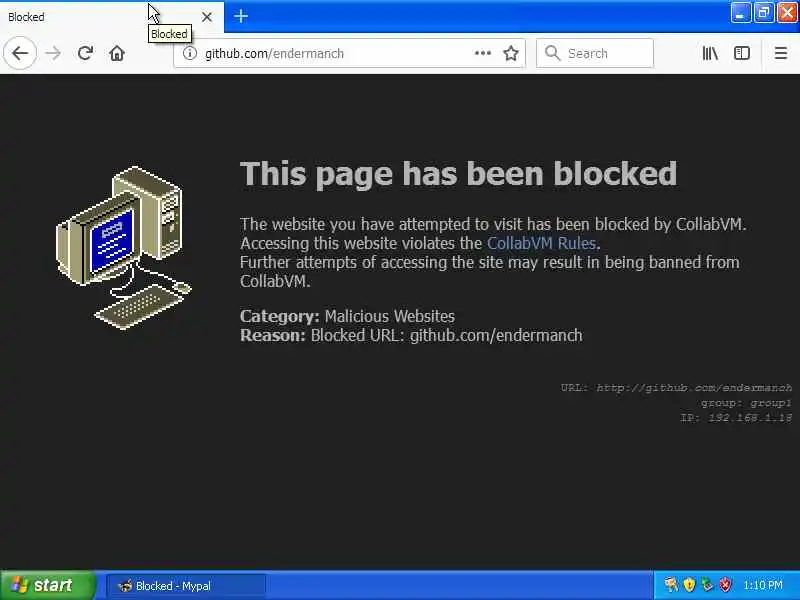The width and height of the screenshot is (800, 600).
Task: Open the red security alert tray icon
Action: [x=725, y=585]
